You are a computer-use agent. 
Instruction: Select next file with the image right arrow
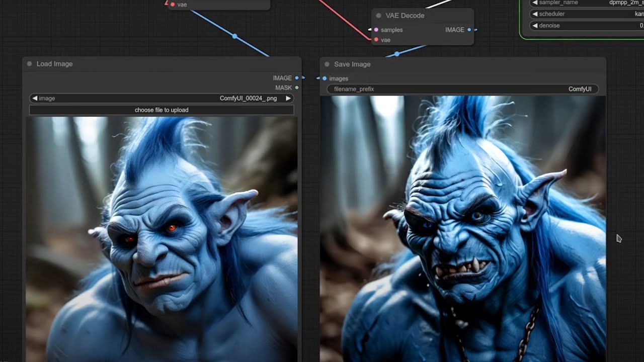tap(288, 98)
